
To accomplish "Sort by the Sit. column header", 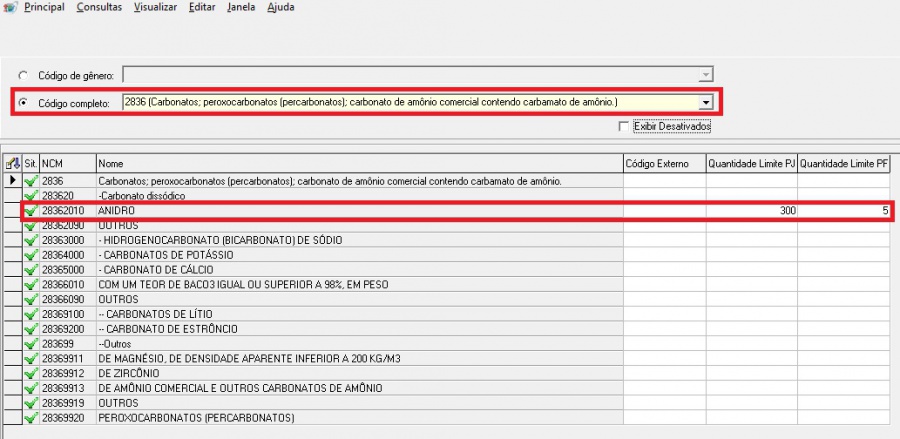I will click(x=31, y=164).
